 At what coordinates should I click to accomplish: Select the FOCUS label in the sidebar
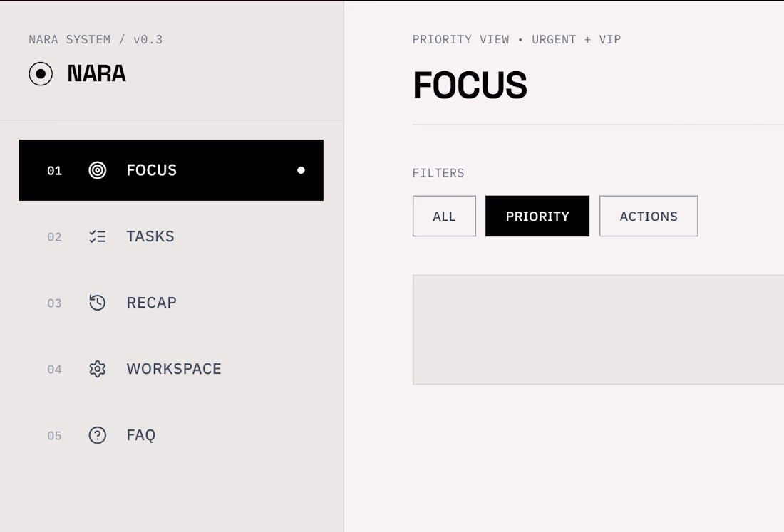point(152,170)
